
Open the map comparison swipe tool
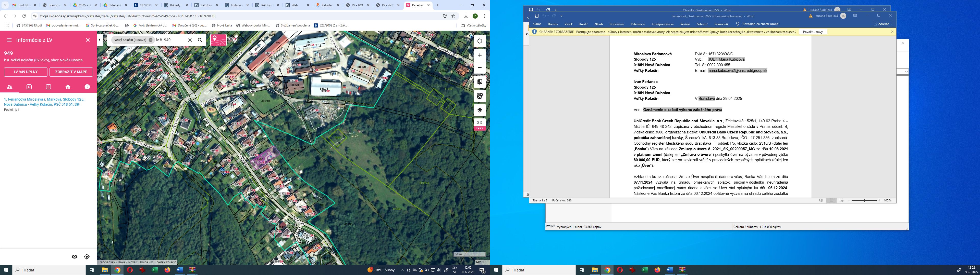tap(479, 82)
